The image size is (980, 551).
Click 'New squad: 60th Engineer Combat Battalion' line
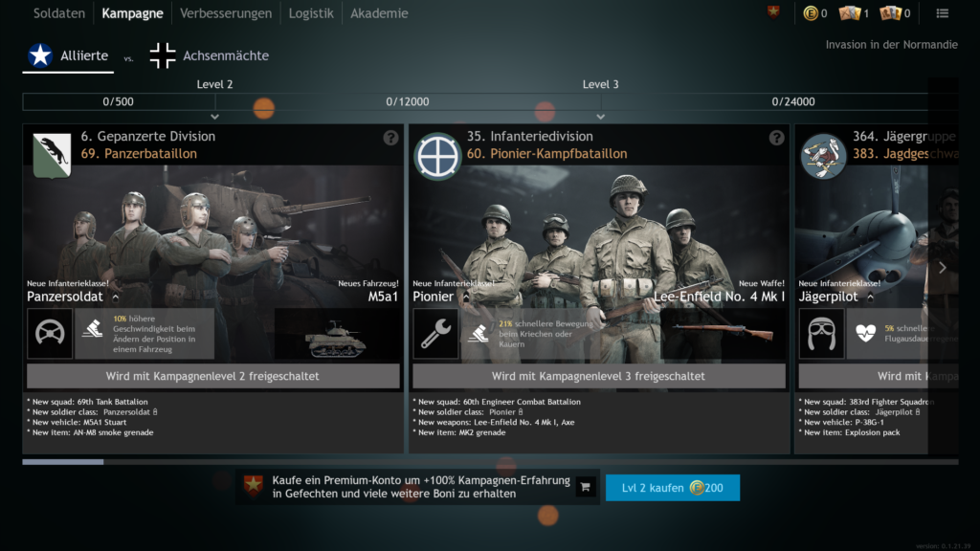[x=497, y=402]
